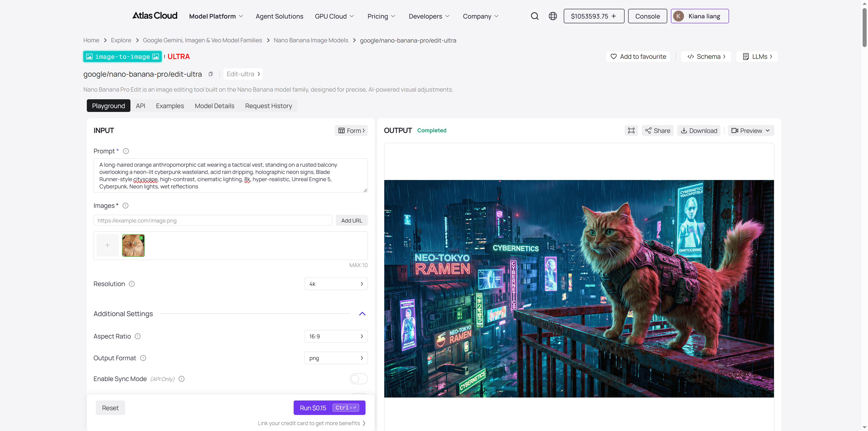
Task: Copy model name via copy icon
Action: click(x=211, y=74)
